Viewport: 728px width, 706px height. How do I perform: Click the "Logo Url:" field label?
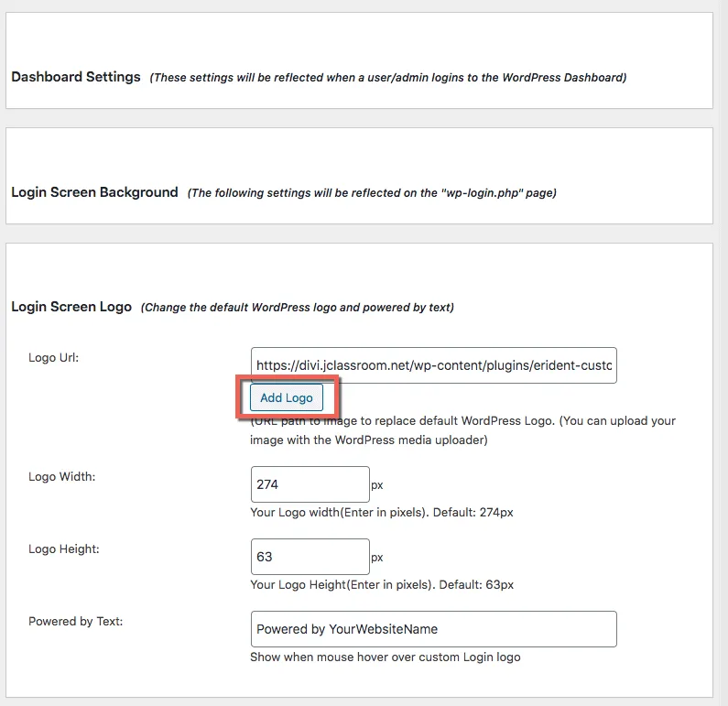pos(54,357)
